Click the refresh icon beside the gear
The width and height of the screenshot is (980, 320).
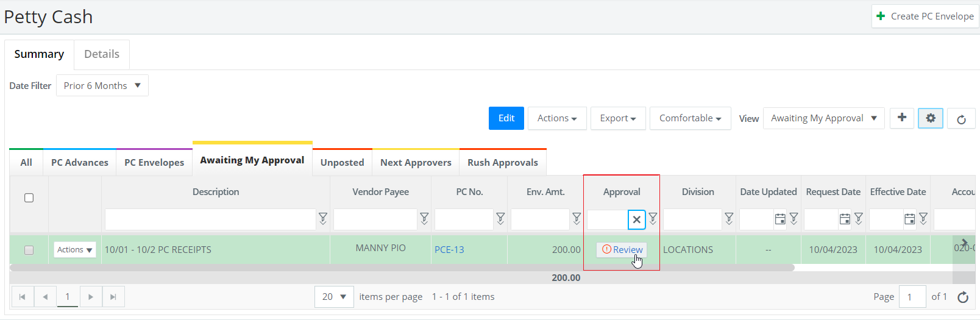click(961, 119)
